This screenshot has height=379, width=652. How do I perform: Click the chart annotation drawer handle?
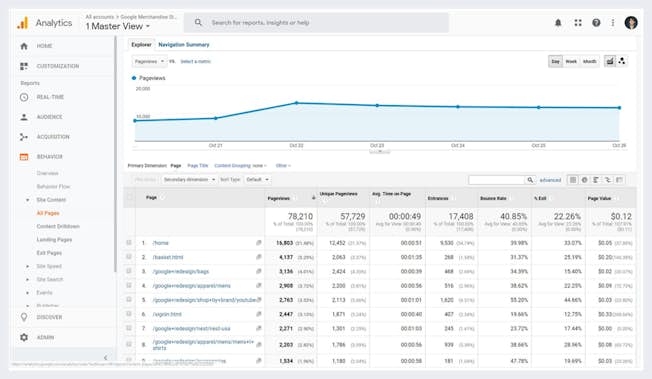point(380,152)
